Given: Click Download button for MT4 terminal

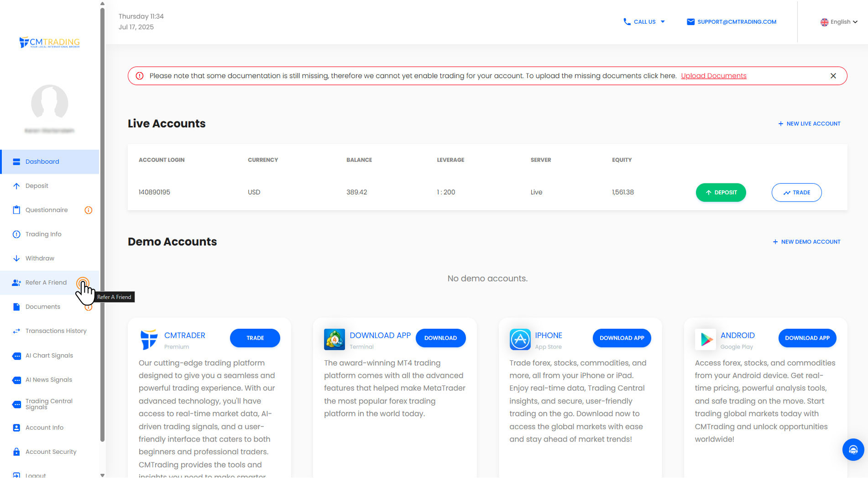Looking at the screenshot, I should pyautogui.click(x=440, y=338).
